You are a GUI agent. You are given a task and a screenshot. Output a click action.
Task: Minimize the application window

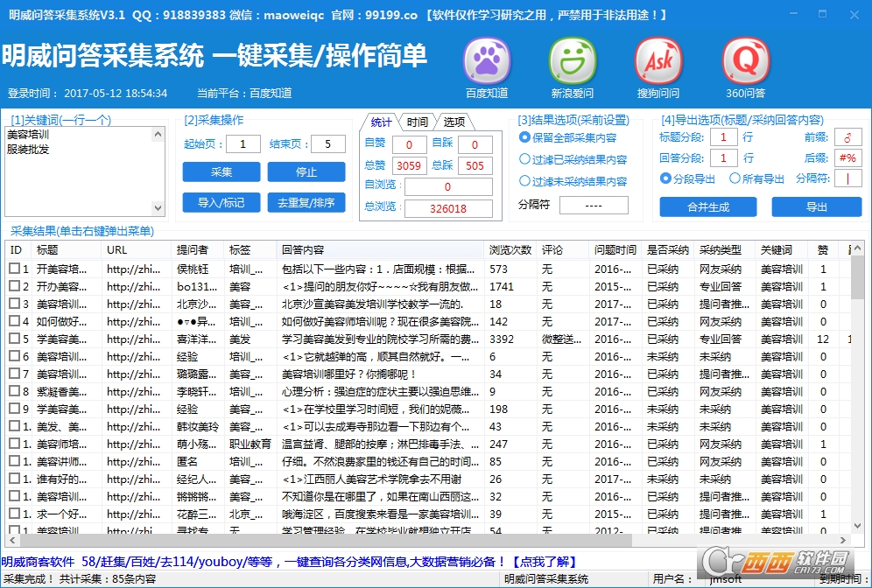point(793,14)
